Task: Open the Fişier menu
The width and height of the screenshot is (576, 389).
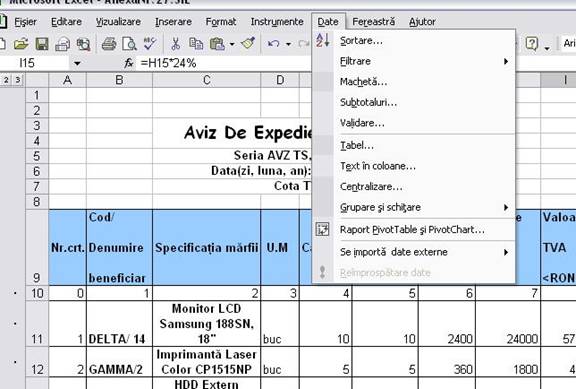Action: [25, 22]
